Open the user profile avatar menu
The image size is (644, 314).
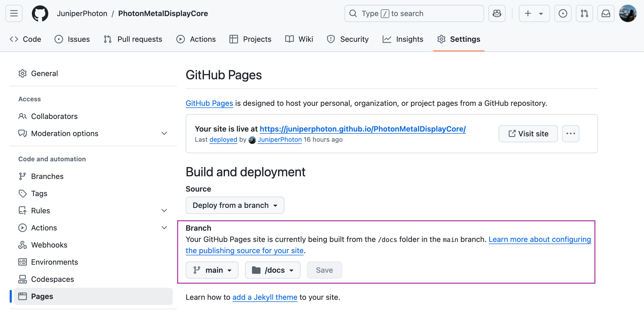(628, 13)
